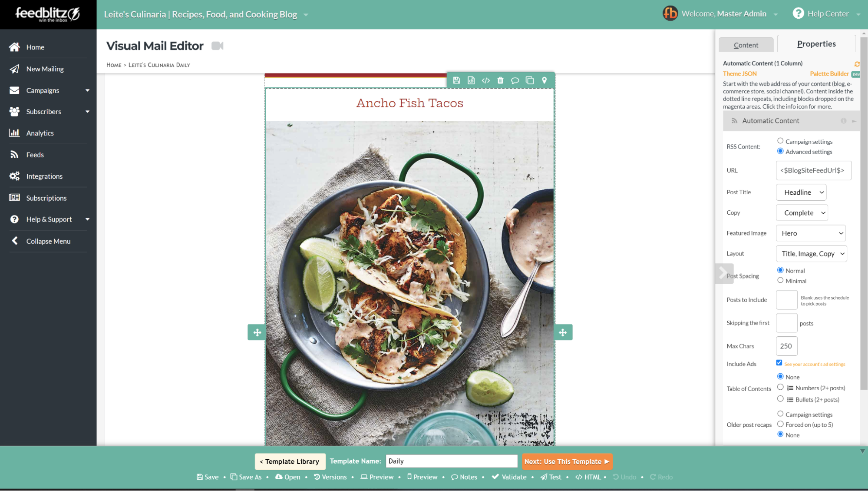The width and height of the screenshot is (868, 491).
Task: Open the Layout dropdown menu
Action: [812, 254]
